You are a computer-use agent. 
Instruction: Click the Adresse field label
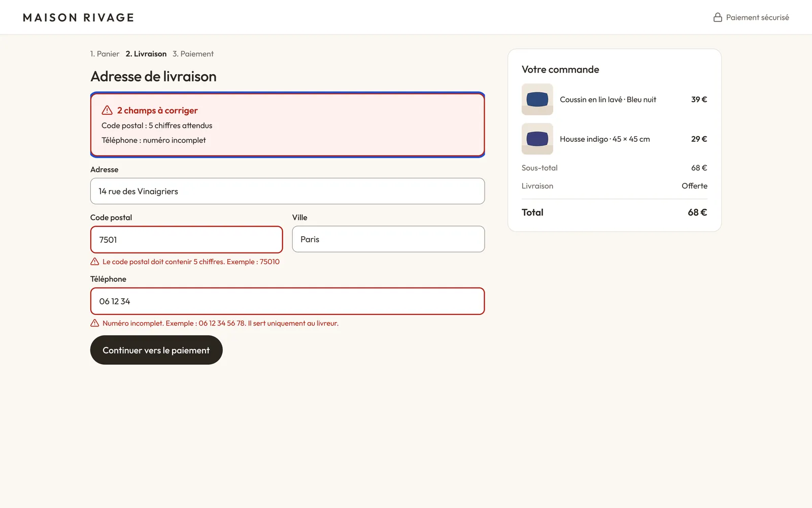[105, 170]
